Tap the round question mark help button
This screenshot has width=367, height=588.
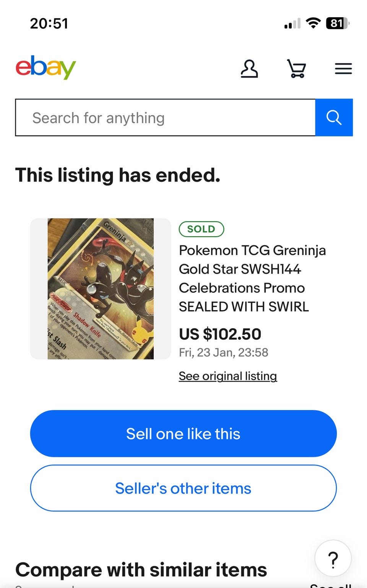point(333,559)
